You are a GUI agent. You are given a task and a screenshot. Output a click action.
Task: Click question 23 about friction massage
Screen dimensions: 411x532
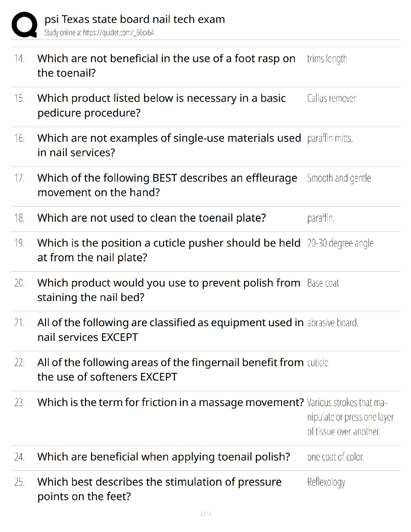170,402
